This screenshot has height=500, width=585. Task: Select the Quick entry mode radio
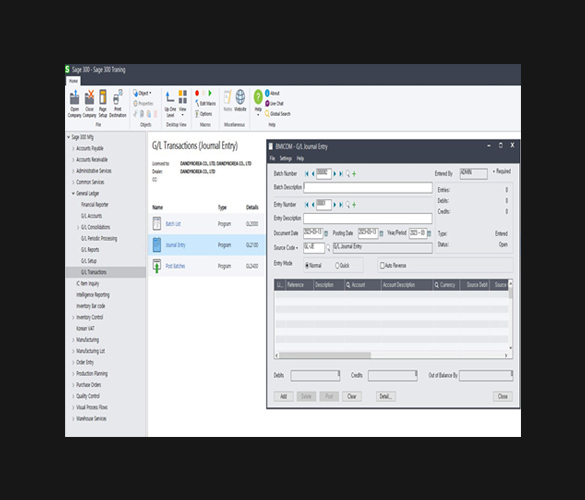coord(337,266)
